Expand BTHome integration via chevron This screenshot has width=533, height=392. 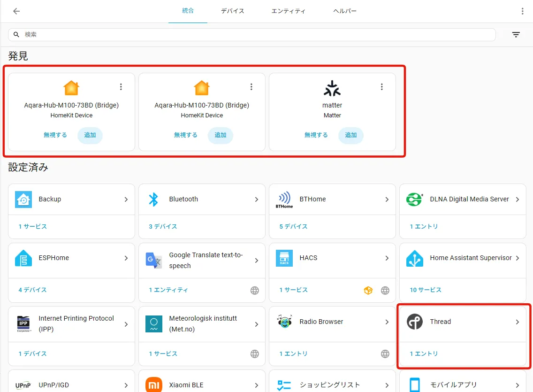click(x=387, y=200)
